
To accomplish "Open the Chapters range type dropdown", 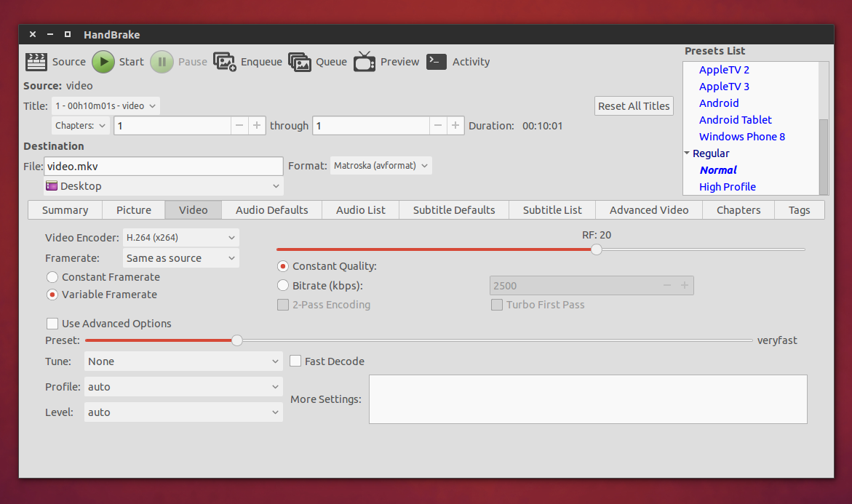I will click(81, 126).
